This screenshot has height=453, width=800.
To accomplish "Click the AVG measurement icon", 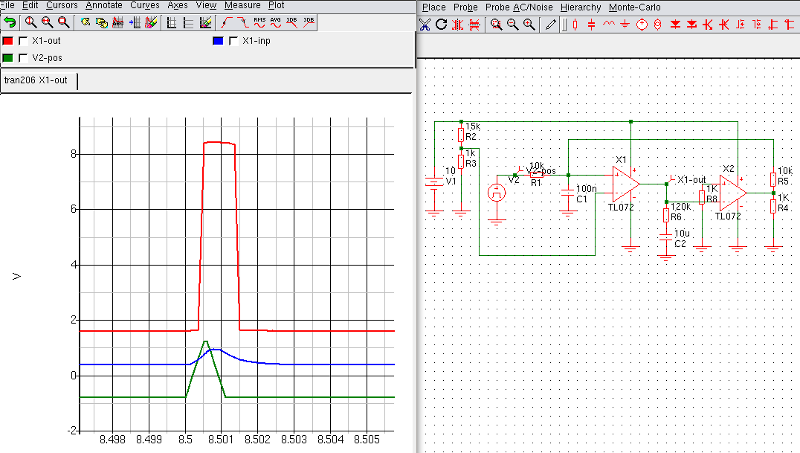I will [276, 21].
